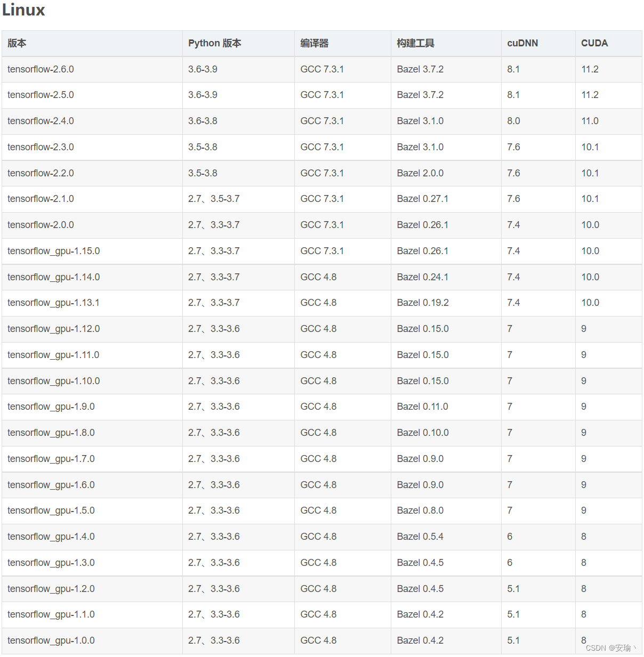The image size is (644, 657).
Task: Select the Linux heading text
Action: click(x=23, y=10)
